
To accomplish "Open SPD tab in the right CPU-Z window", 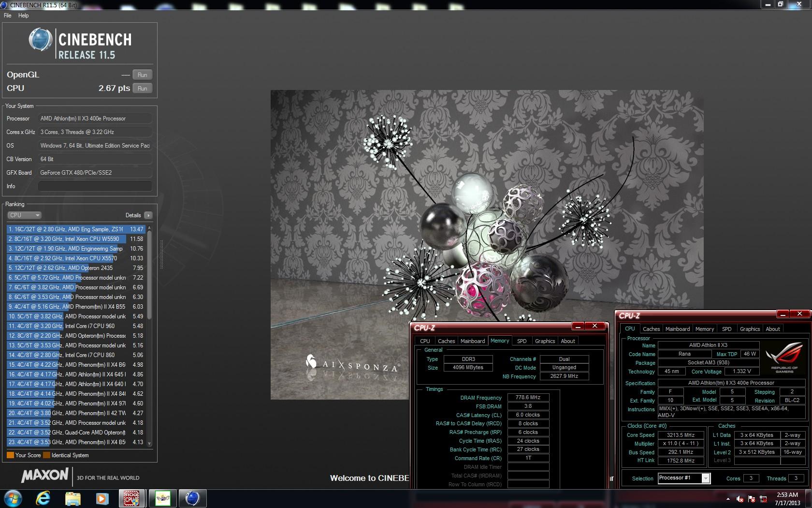I will click(726, 329).
